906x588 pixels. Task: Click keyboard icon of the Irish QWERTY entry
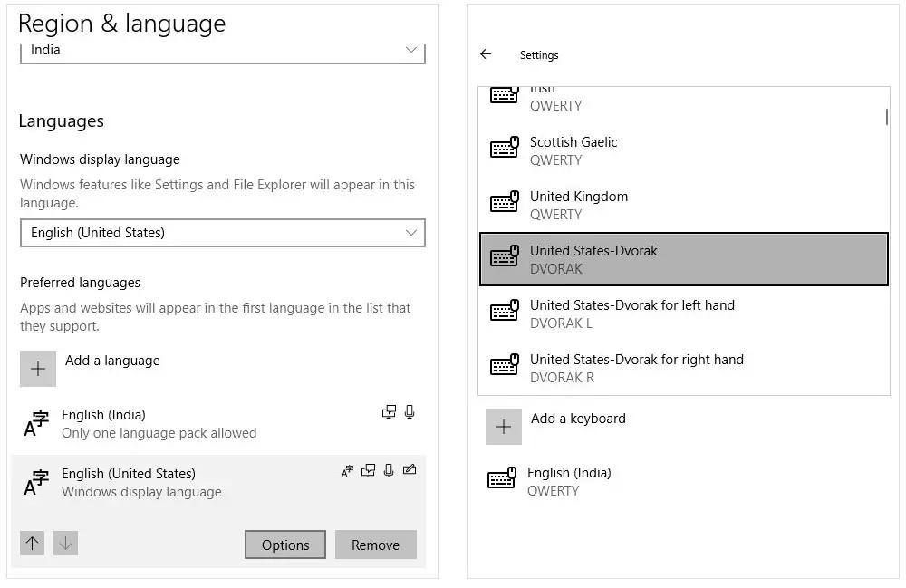[x=504, y=95]
